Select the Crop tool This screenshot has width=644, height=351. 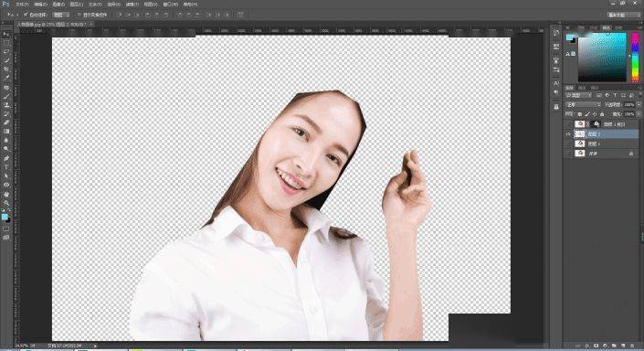(x=6, y=69)
